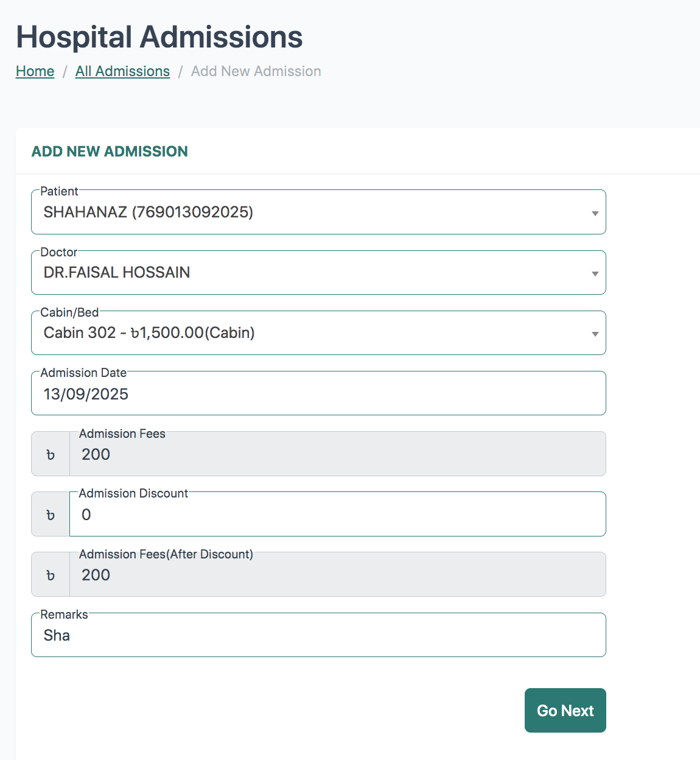Click the Admission Fees field showing 200
Image resolution: width=700 pixels, height=760 pixels.
click(338, 454)
